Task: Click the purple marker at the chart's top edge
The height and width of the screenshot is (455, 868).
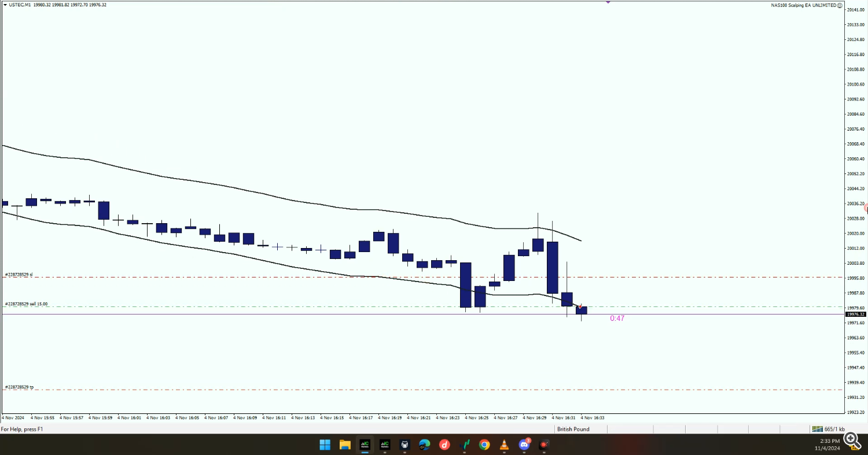Action: coord(608,2)
